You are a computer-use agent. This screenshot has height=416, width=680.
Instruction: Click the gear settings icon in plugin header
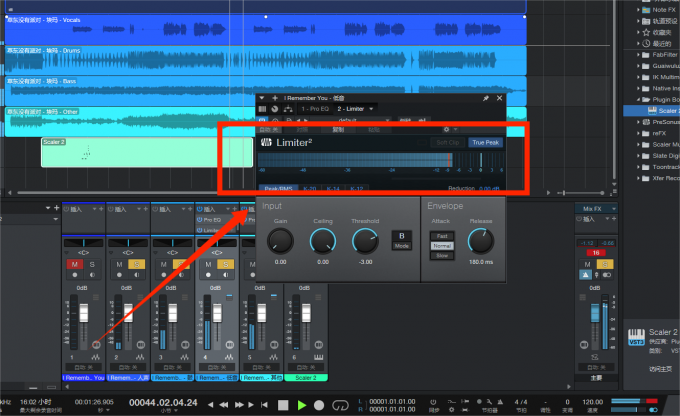[446, 129]
